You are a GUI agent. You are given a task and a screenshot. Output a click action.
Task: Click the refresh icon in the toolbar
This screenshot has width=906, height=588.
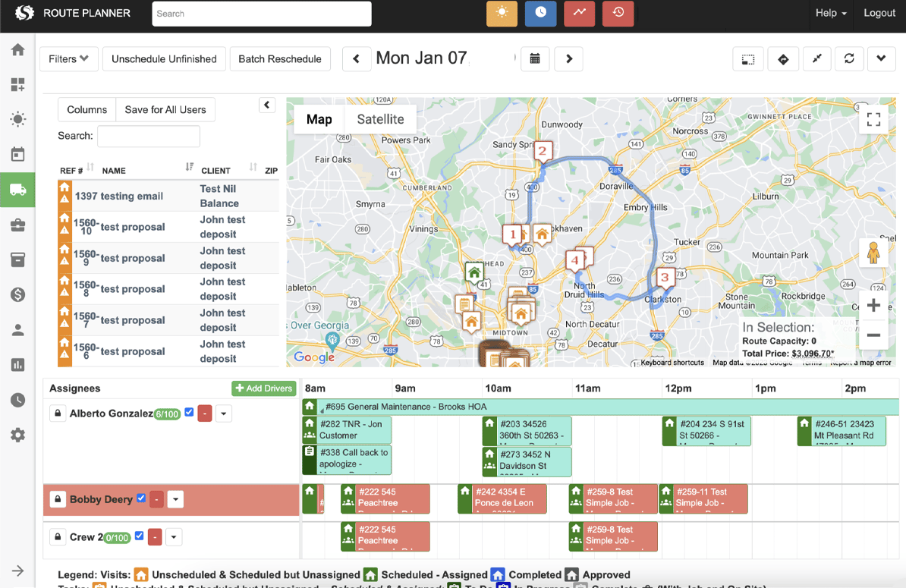click(x=849, y=58)
